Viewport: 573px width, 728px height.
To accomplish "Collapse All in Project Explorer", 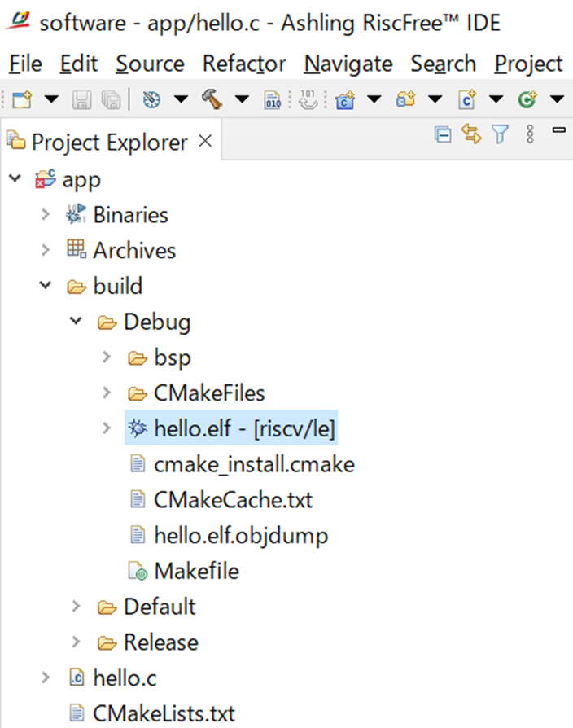I will [x=443, y=133].
